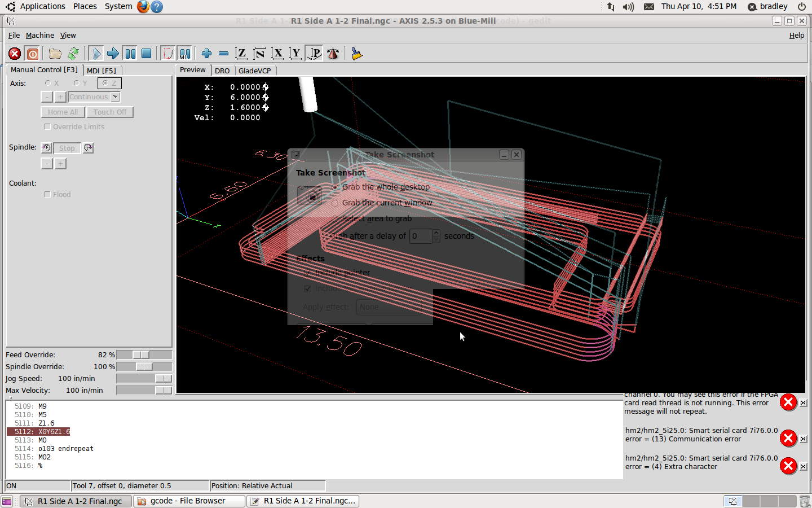This screenshot has width=812, height=508.
Task: Select perspective P view
Action: click(x=314, y=54)
